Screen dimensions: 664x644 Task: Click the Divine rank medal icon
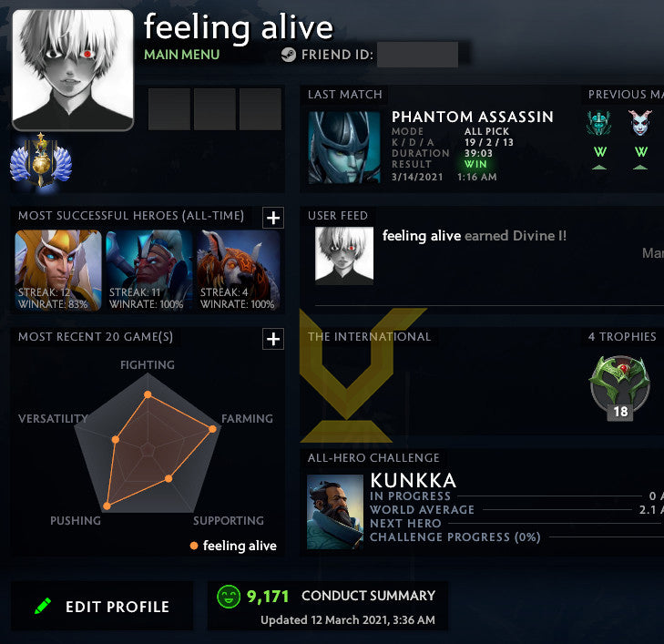pyautogui.click(x=41, y=160)
